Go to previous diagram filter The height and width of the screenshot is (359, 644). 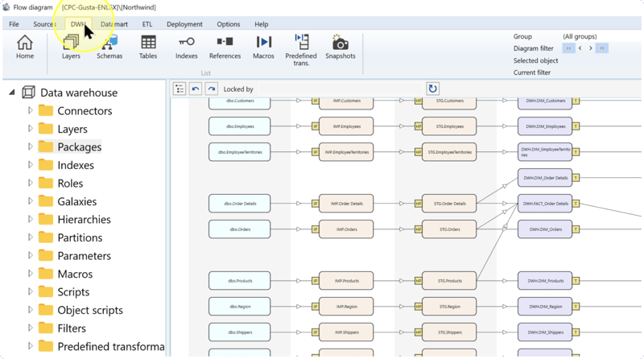click(580, 48)
